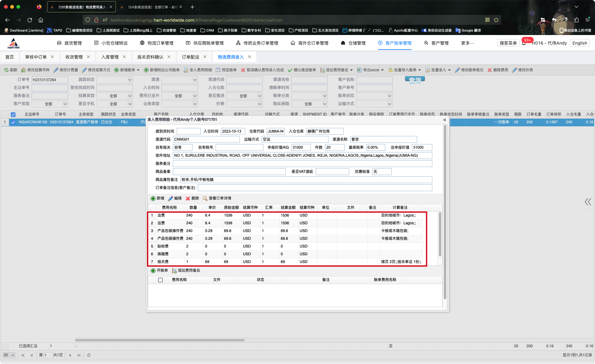
Task: Click the 编辑 pencil icon in dialog
Action: coord(170,199)
